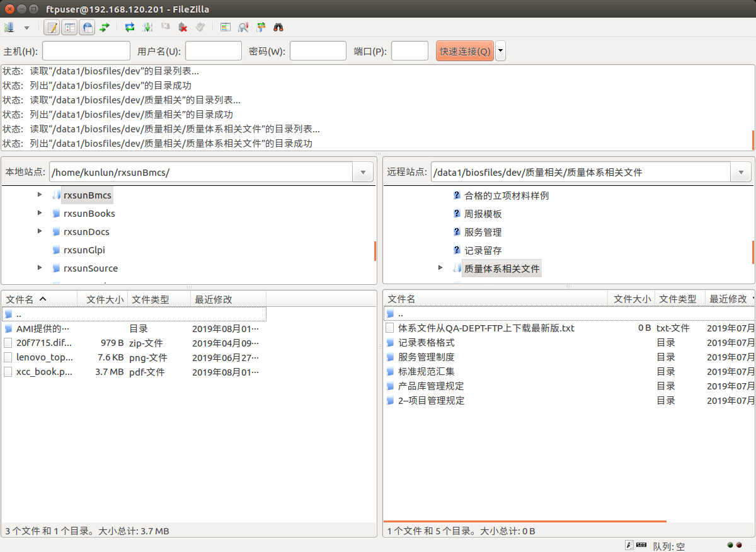The height and width of the screenshot is (552, 756).
Task: Open quickconnect history dropdown arrow
Action: click(x=500, y=51)
